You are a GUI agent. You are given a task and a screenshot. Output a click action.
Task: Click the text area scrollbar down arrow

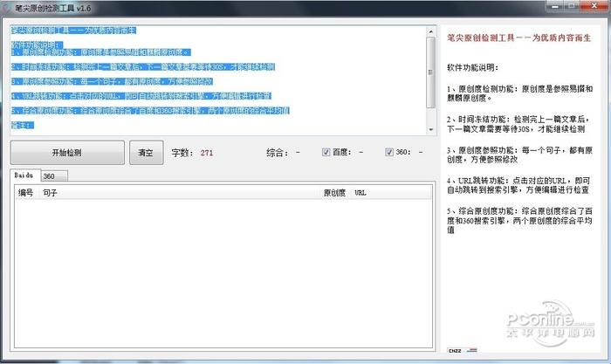point(430,130)
